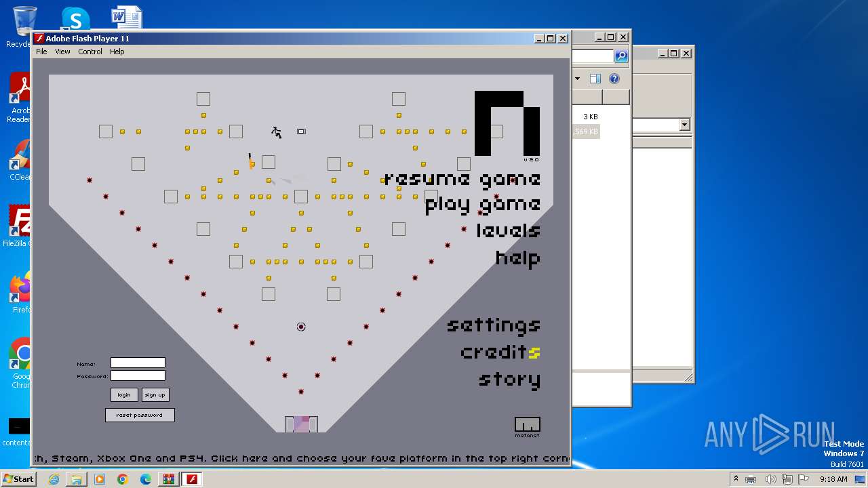Maximize the Adobe Flash Player window
Viewport: 868px width, 488px height.
point(551,39)
